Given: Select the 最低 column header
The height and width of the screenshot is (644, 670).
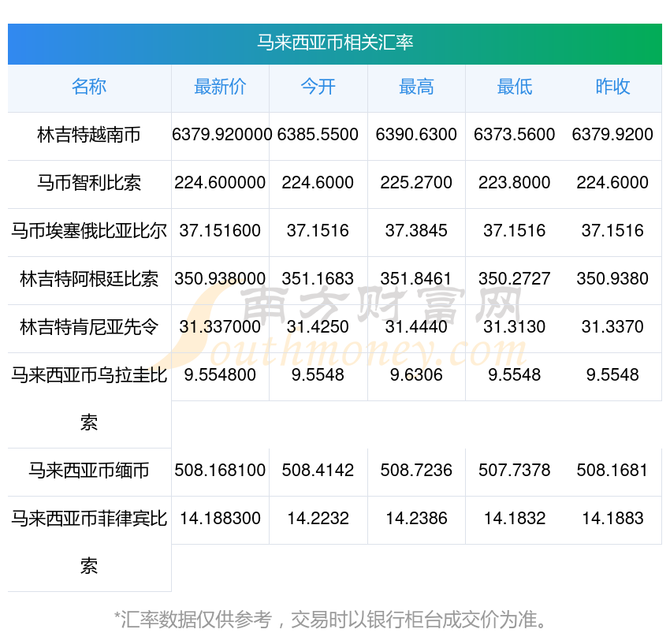Looking at the screenshot, I should pos(514,87).
